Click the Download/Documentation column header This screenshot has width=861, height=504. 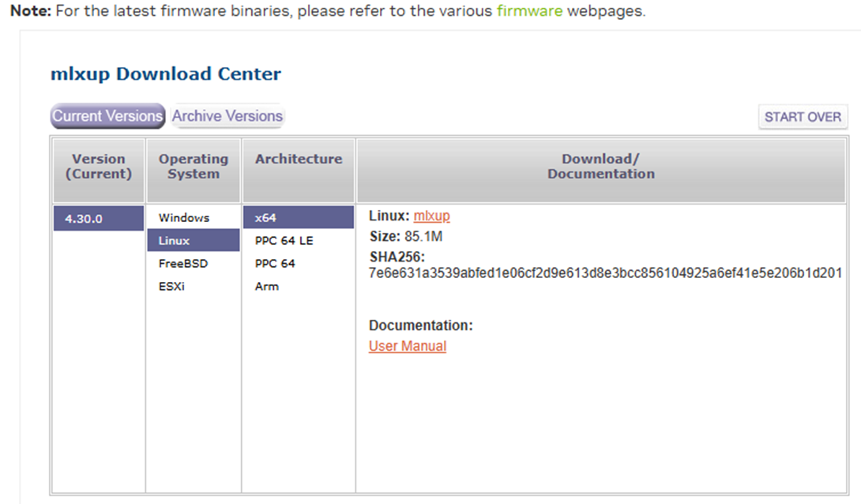tap(601, 167)
